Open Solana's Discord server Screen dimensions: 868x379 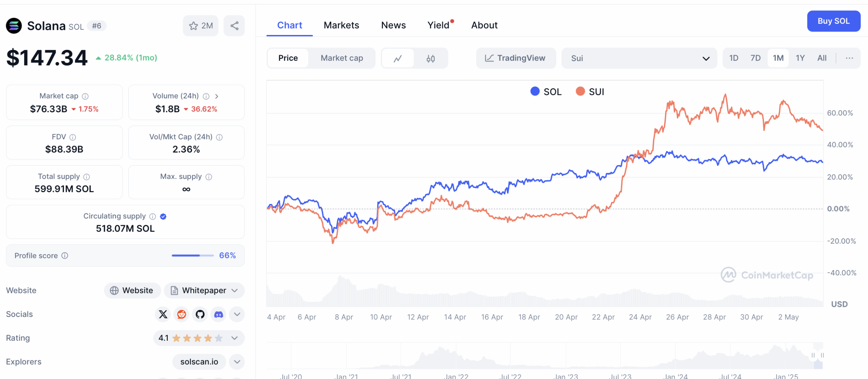tap(219, 314)
